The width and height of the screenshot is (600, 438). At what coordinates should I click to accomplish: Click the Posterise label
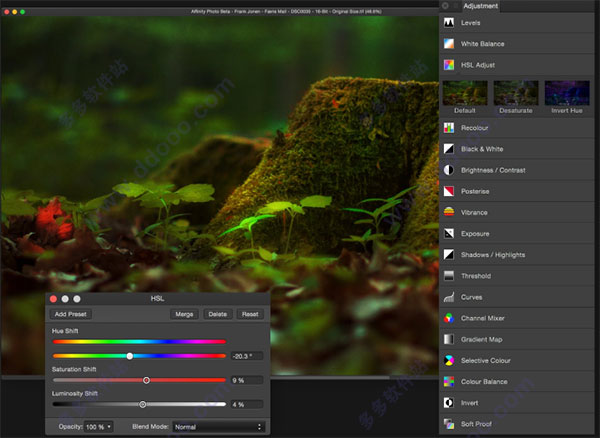click(x=475, y=191)
